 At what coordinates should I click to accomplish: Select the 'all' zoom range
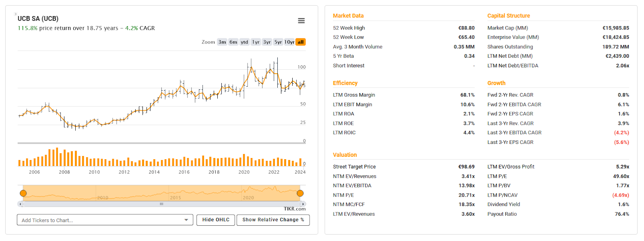pos(301,42)
